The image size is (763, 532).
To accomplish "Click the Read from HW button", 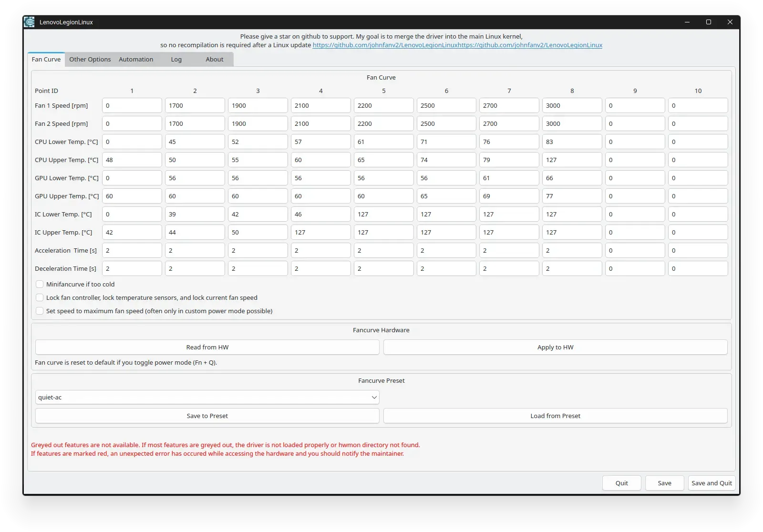I will (x=207, y=347).
